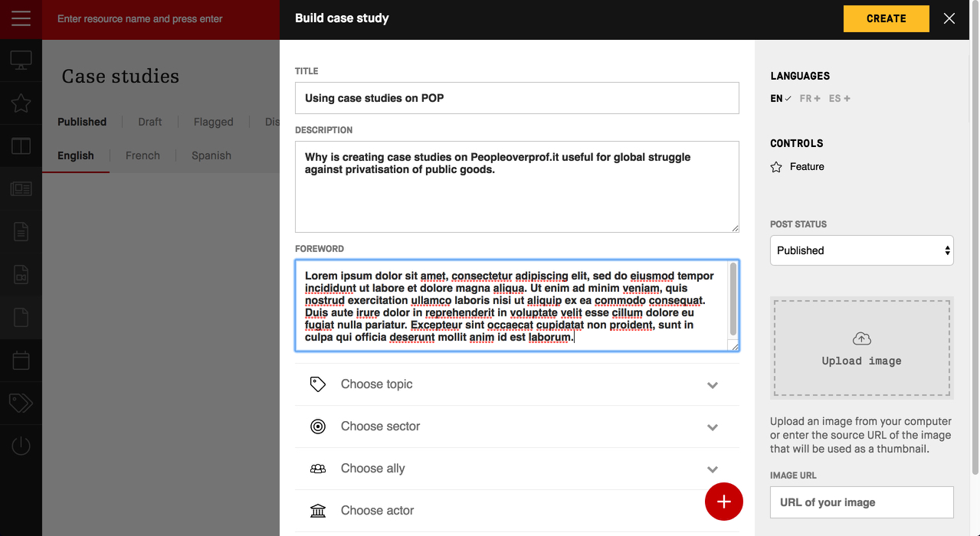Viewport: 980px width, 536px height.
Task: Click the tags icon in the sidebar
Action: point(21,403)
